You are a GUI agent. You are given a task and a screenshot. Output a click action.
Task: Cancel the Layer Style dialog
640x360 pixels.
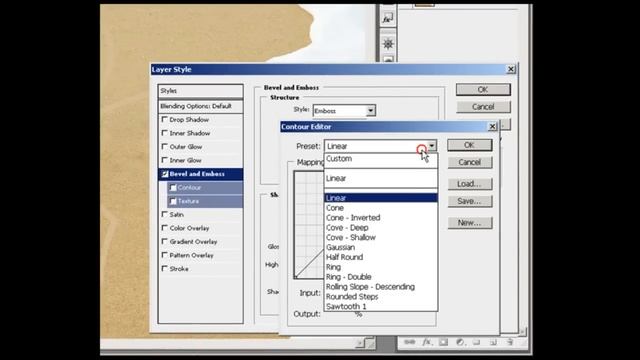pos(483,107)
